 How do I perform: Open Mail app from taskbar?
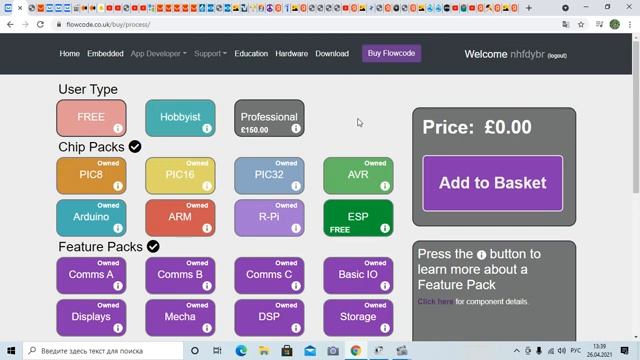click(x=310, y=351)
